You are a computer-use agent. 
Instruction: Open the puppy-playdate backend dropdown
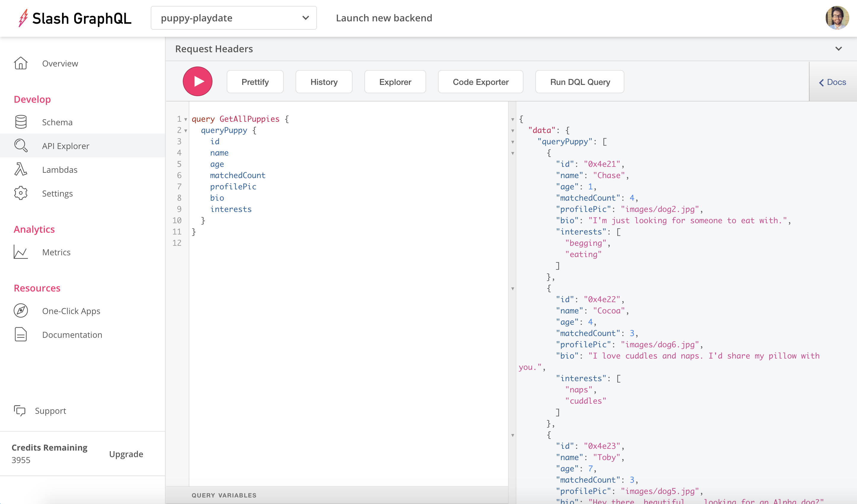point(234,18)
